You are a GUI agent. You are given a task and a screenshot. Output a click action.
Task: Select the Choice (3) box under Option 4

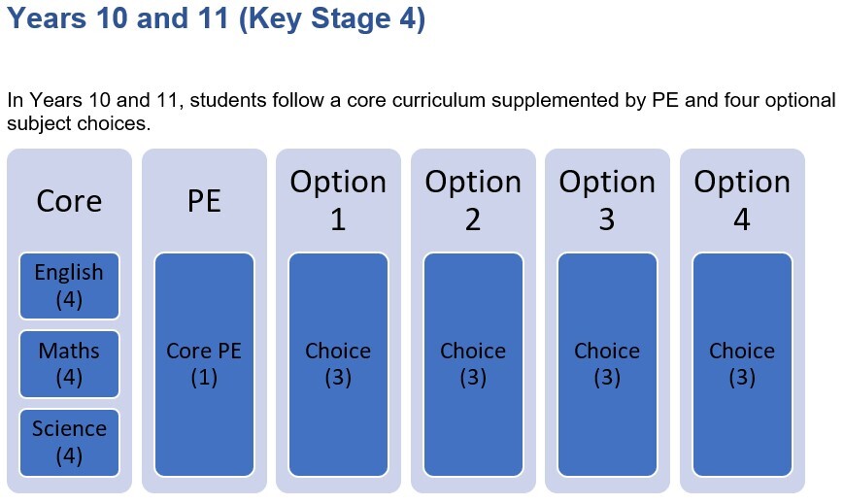(742, 364)
